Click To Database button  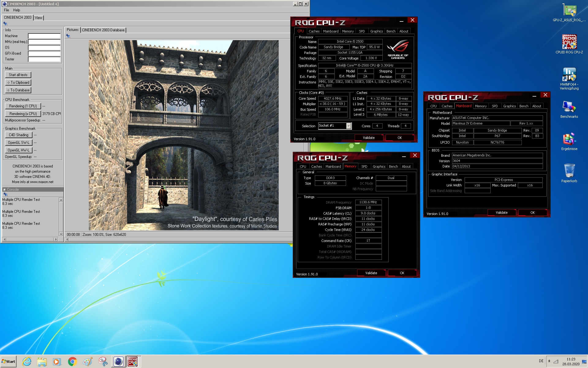(18, 90)
